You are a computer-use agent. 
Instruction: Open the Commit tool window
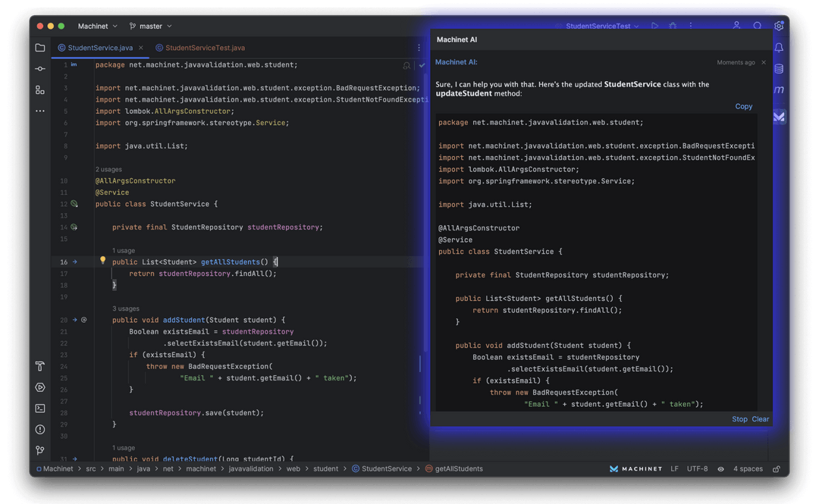[40, 69]
